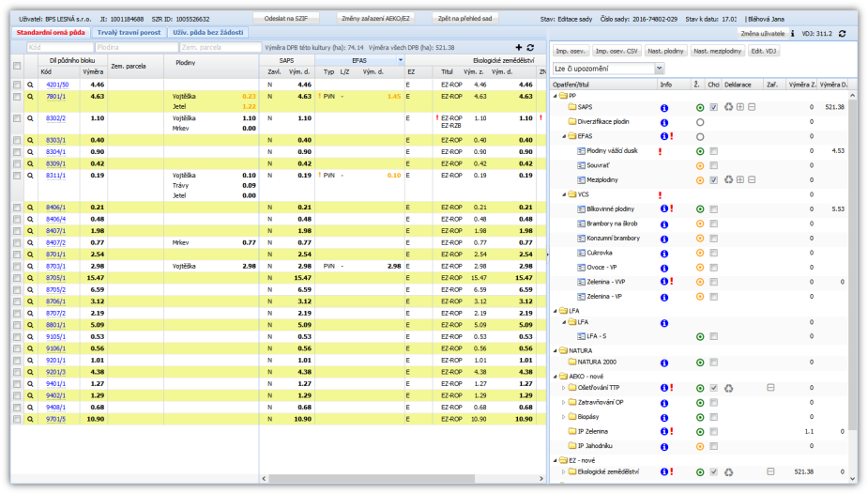Image resolution: width=868 pixels, height=494 pixels.
Task: Expand the Zatravňování OP folder
Action: pyautogui.click(x=564, y=403)
